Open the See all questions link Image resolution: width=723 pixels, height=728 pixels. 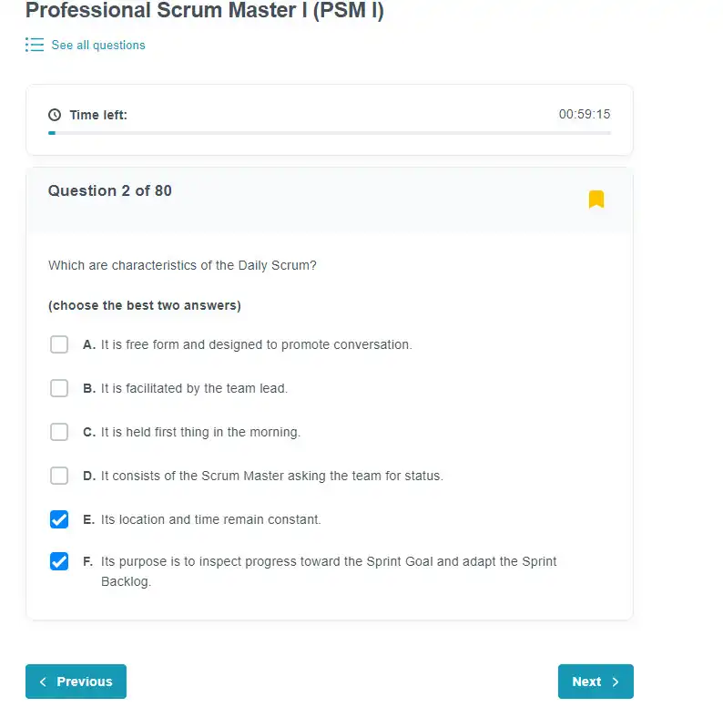98,45
